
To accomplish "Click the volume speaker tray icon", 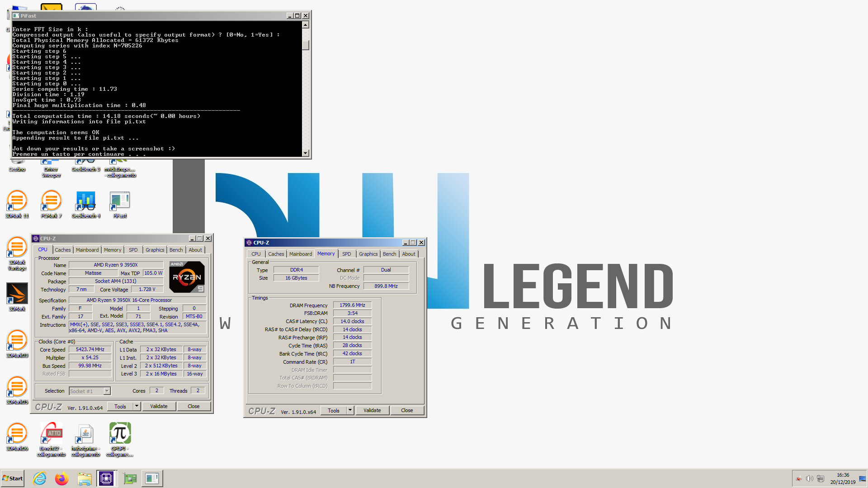I will coord(809,479).
